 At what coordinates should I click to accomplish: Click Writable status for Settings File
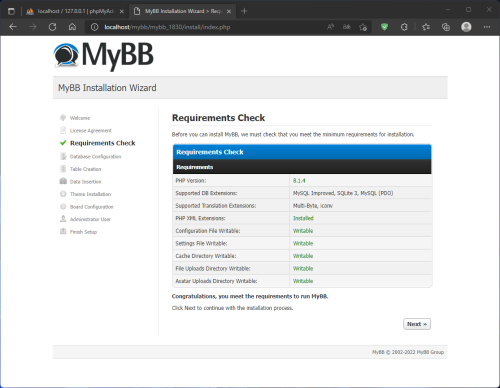pyautogui.click(x=303, y=243)
